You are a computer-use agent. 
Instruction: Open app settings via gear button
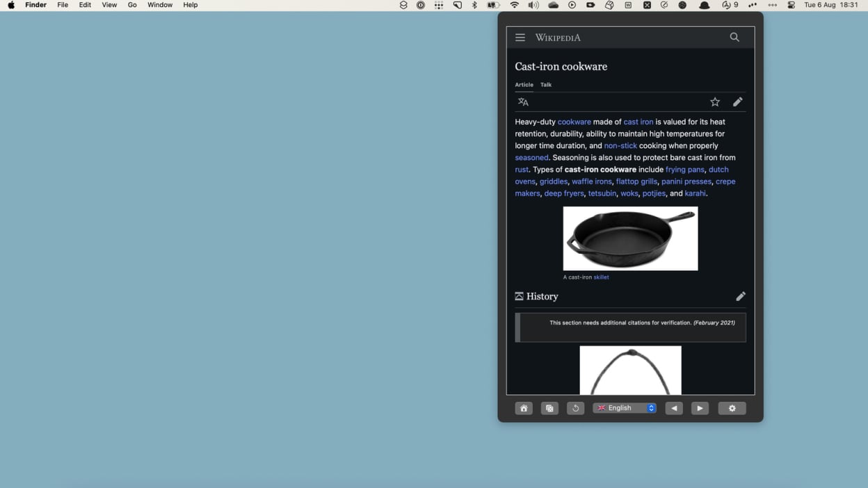tap(732, 409)
